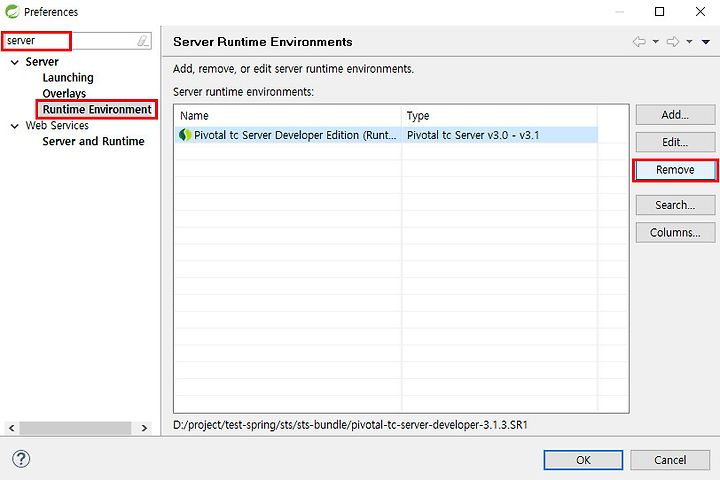Open the back history dropdown arrow
720x480 pixels.
[656, 42]
